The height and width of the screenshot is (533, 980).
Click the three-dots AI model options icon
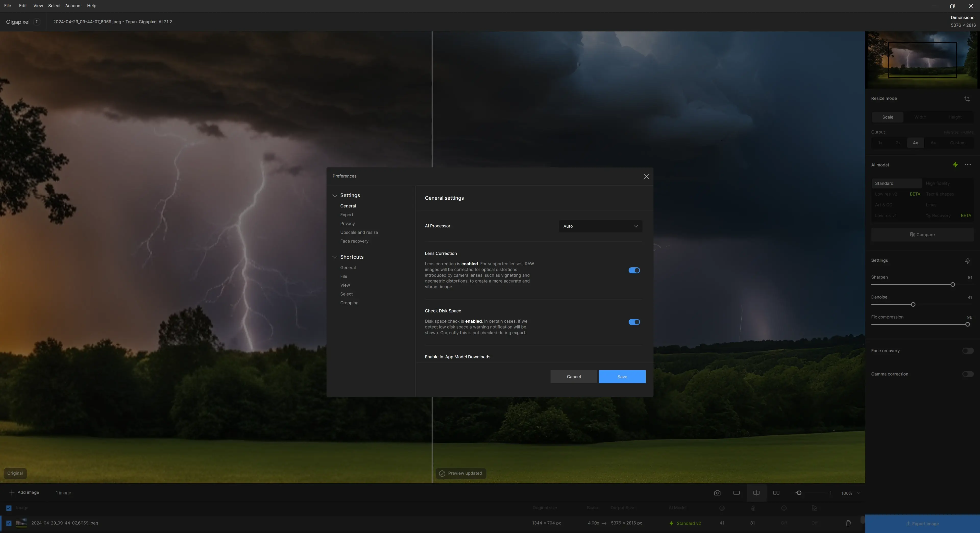point(968,165)
